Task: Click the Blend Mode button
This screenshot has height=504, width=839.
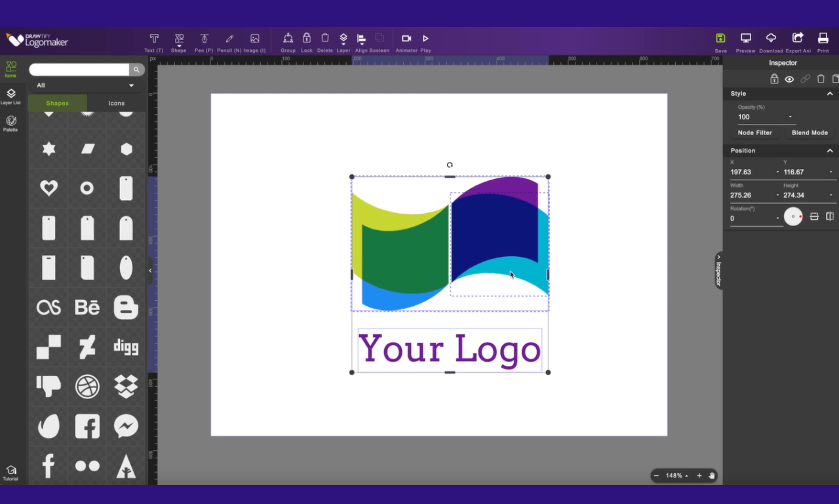Action: click(x=810, y=132)
